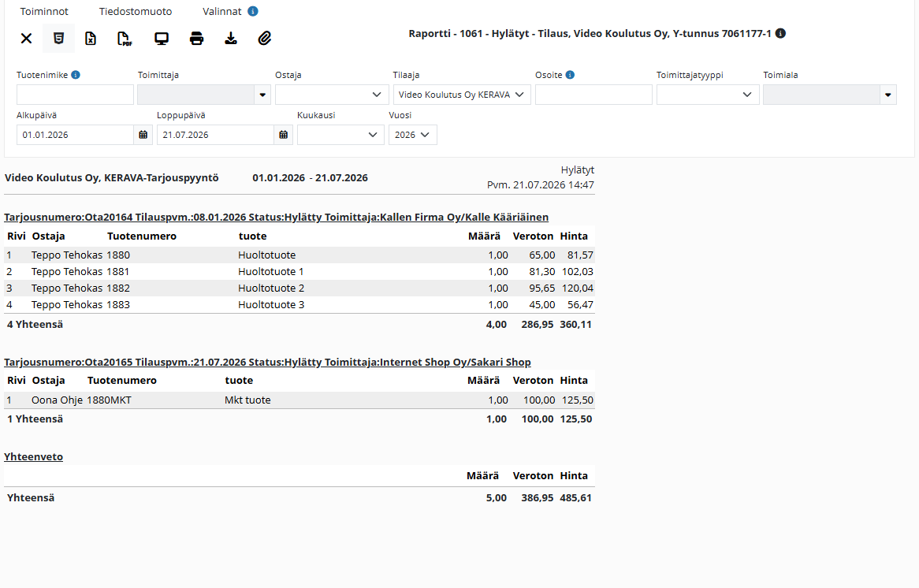Expand the Toimittaja dropdown arrow

pyautogui.click(x=262, y=95)
